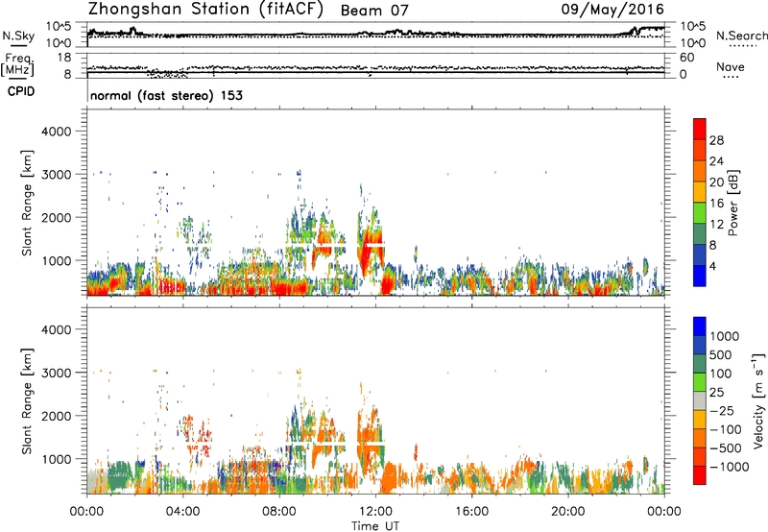Viewport: 768px width, 532px height.
Task: Select the 16 label on power colorbar
Action: click(716, 204)
